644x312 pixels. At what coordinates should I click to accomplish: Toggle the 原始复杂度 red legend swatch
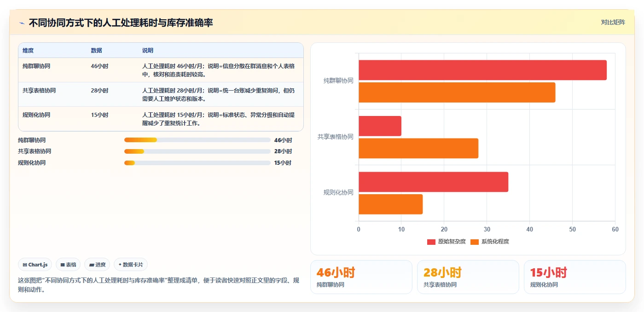click(431, 242)
